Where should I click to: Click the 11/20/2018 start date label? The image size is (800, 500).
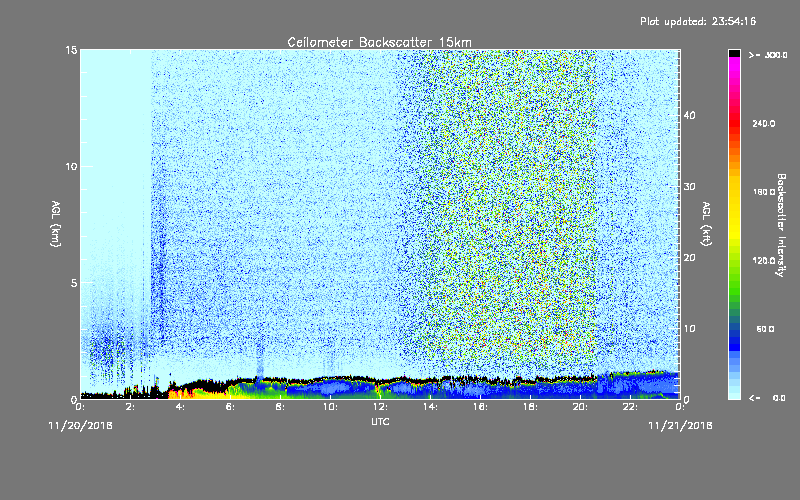pos(80,426)
